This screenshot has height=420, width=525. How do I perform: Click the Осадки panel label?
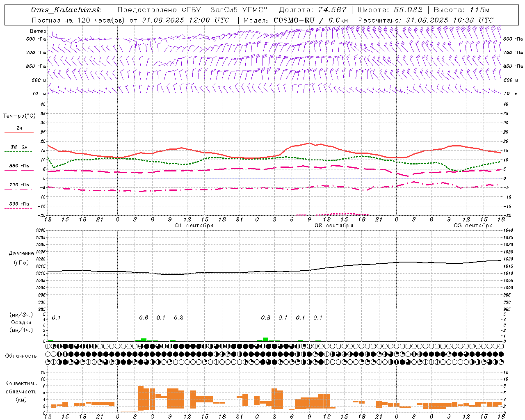pos(21,322)
